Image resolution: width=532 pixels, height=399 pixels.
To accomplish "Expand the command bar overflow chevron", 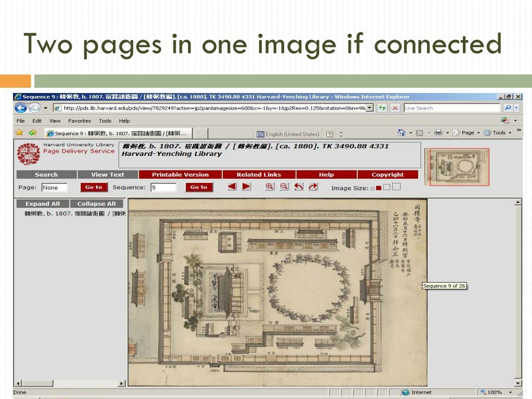I will point(519,130).
